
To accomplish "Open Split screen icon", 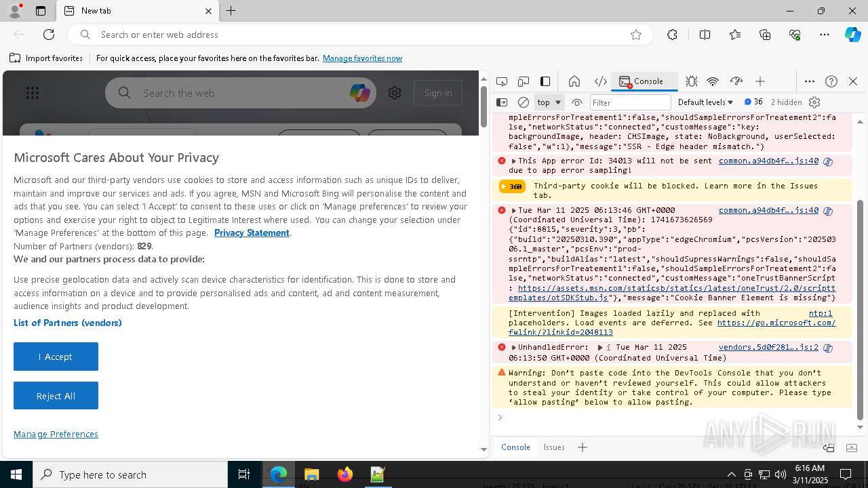I will coord(705,35).
